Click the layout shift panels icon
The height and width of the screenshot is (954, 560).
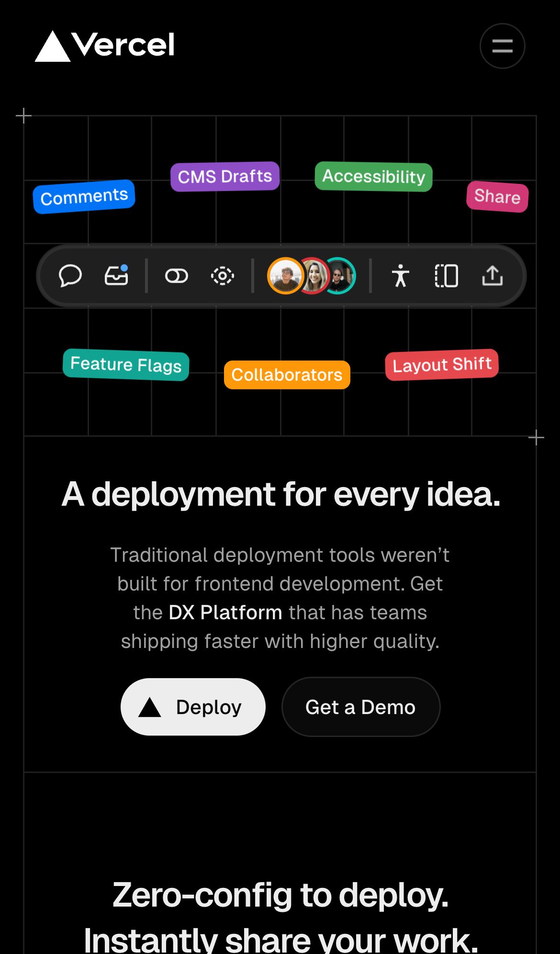click(447, 276)
